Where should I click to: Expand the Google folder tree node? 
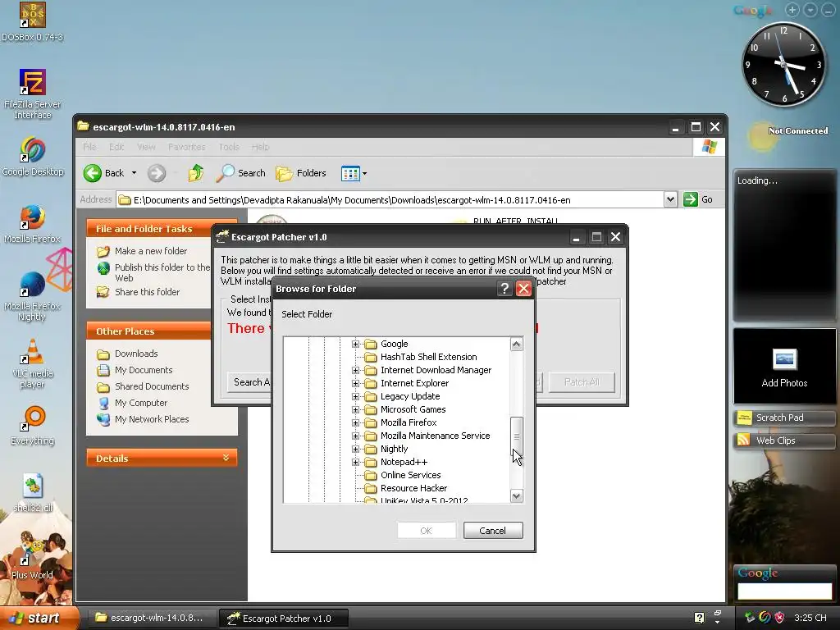(x=355, y=344)
